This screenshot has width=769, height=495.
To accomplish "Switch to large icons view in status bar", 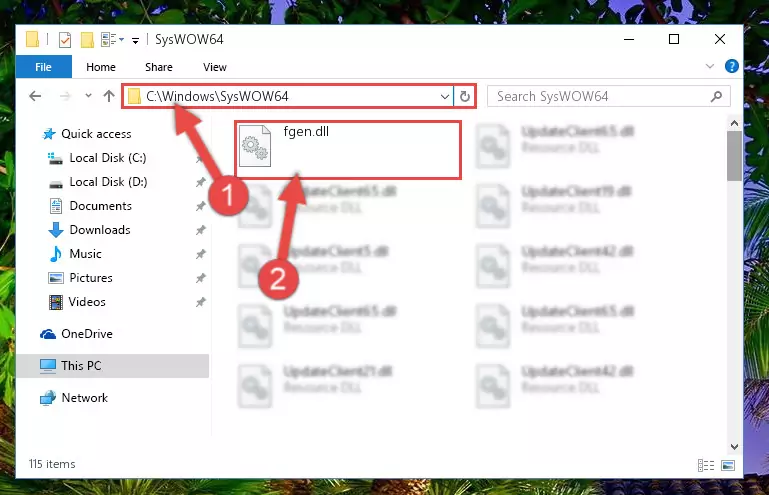I will [x=728, y=465].
